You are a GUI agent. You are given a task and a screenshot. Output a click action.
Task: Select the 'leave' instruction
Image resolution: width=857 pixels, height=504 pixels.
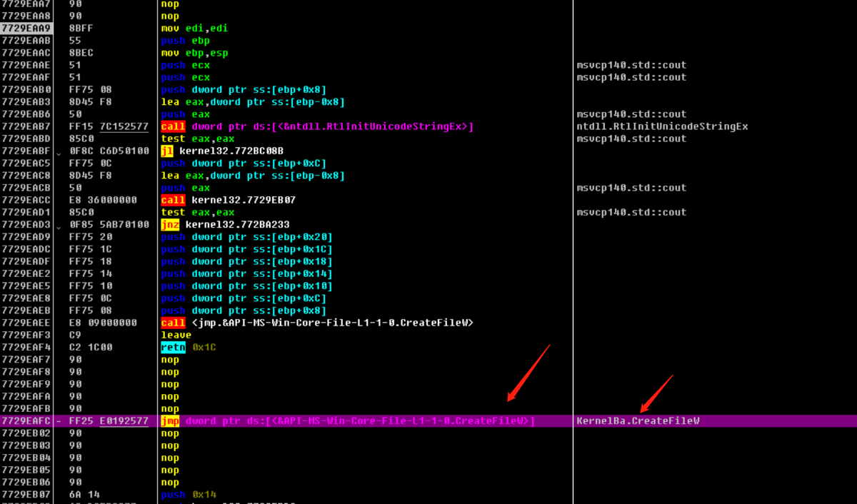tap(176, 335)
